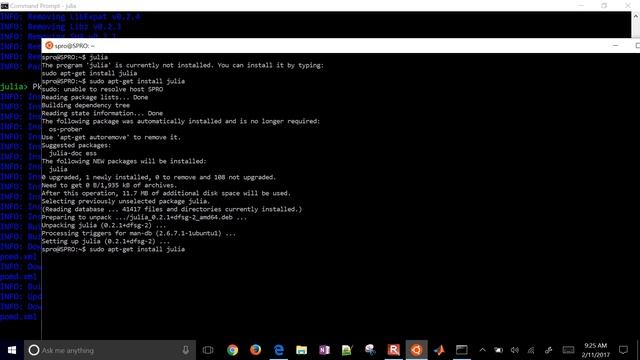Click 'Setting up julia (0.2.1+dfsg-2)' line

[106, 241]
